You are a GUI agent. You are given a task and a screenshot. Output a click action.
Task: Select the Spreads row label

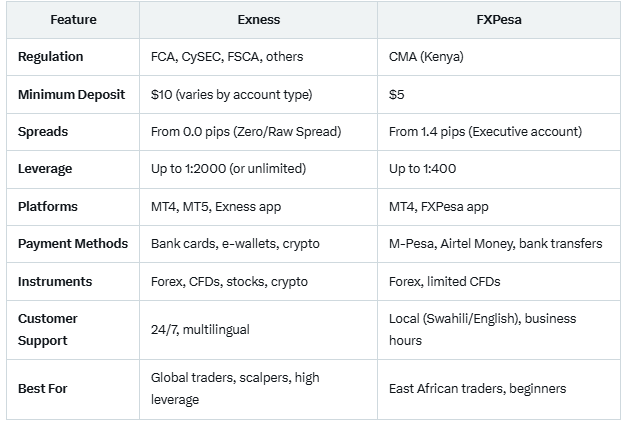(x=43, y=132)
